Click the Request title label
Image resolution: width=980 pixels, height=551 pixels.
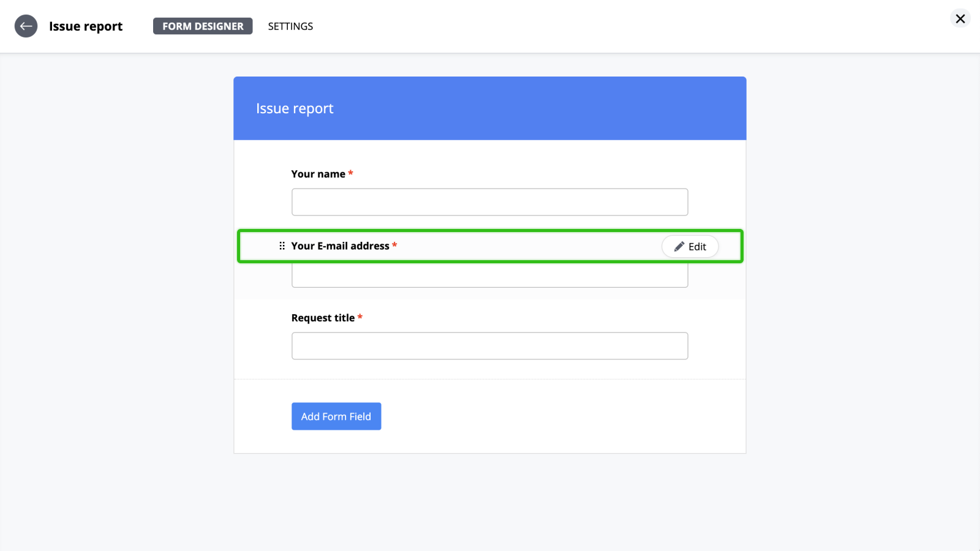323,318
